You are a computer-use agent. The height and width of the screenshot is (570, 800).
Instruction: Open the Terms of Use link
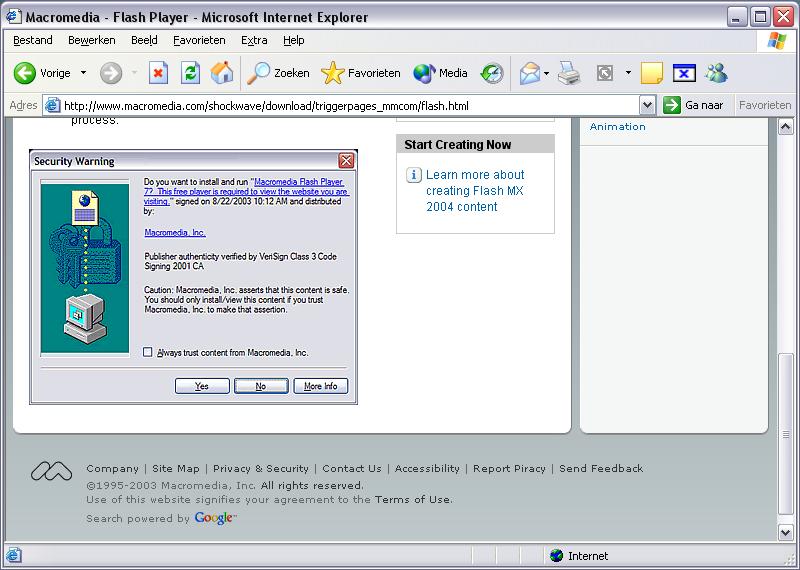click(413, 500)
